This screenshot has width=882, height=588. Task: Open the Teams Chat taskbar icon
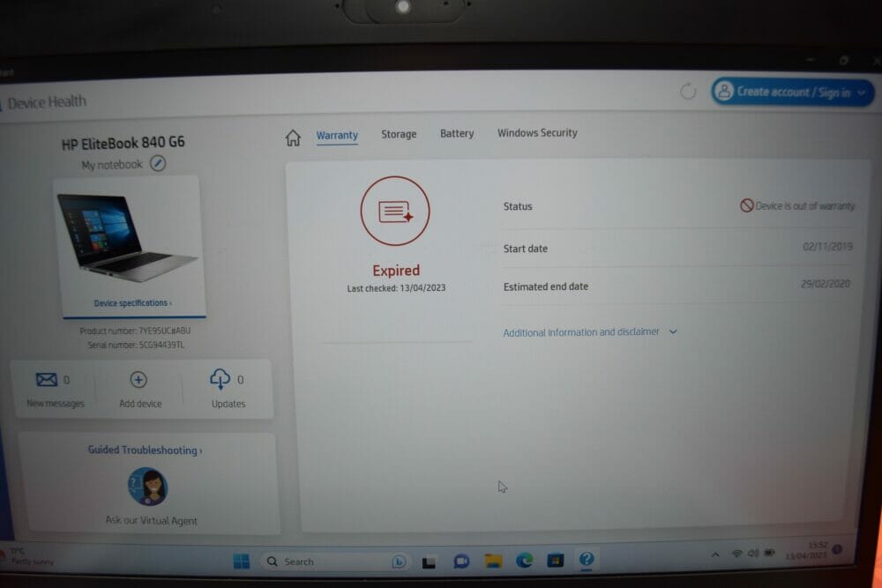(461, 561)
